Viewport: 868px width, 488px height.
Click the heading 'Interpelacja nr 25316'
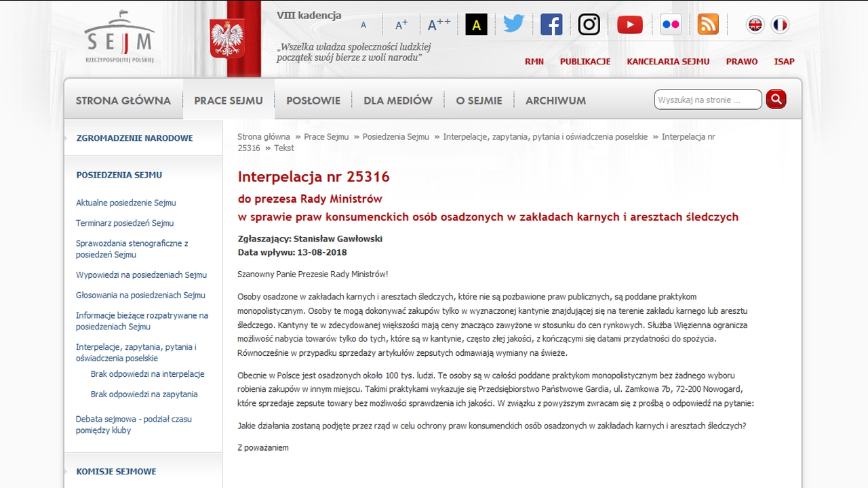(313, 177)
